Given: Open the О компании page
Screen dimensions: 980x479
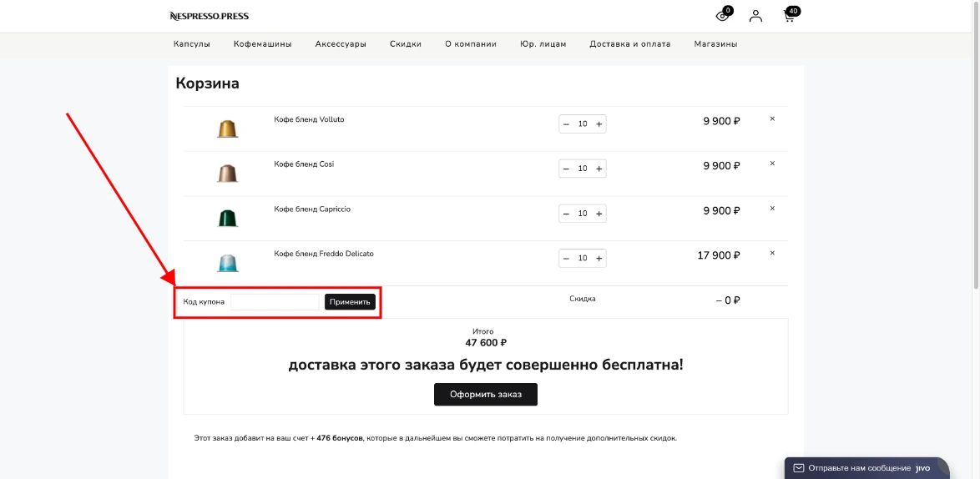Looking at the screenshot, I should (471, 44).
